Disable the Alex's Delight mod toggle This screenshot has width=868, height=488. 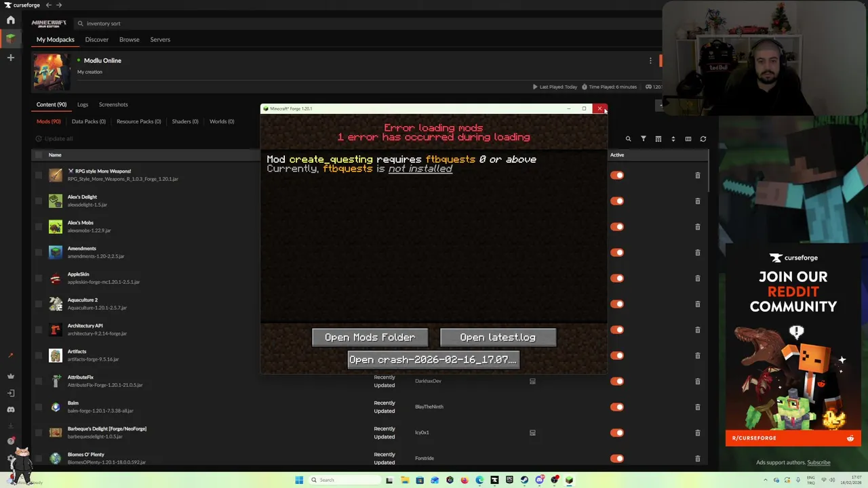coord(617,201)
